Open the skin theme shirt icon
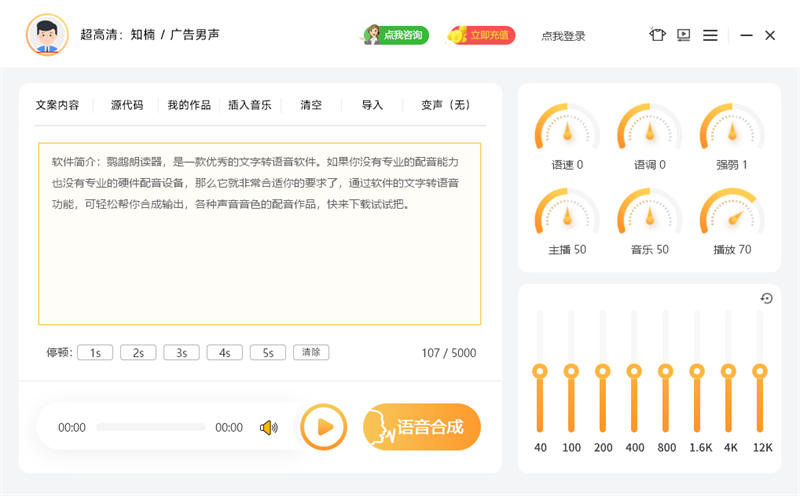 657,35
